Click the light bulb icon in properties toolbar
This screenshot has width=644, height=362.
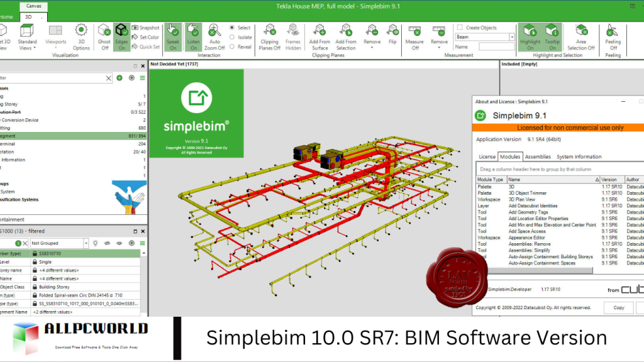96,243
